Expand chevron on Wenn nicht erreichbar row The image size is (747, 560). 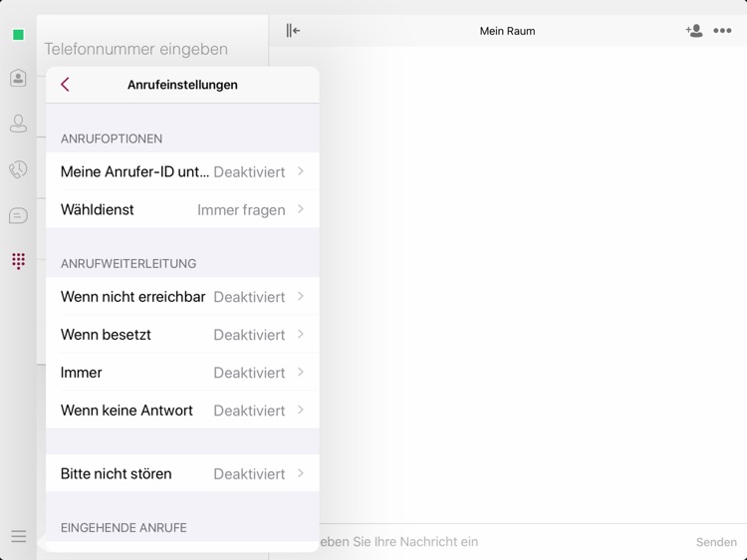tap(301, 297)
